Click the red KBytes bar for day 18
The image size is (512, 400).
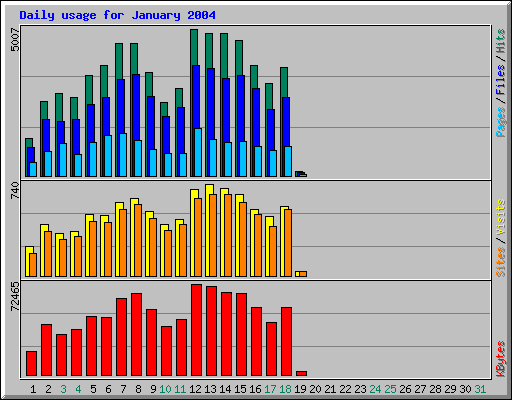coord(286,342)
